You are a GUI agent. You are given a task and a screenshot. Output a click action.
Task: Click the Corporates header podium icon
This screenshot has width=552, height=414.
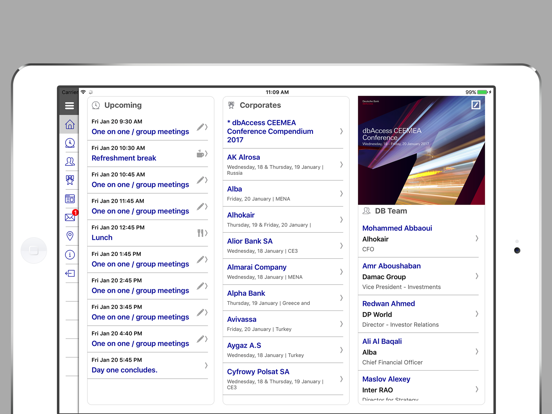click(x=231, y=105)
